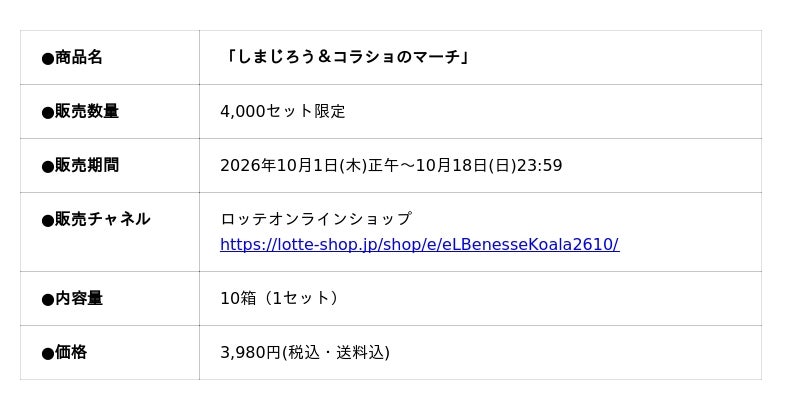
Task: Click the bullet before 商品名
Action: (x=48, y=58)
